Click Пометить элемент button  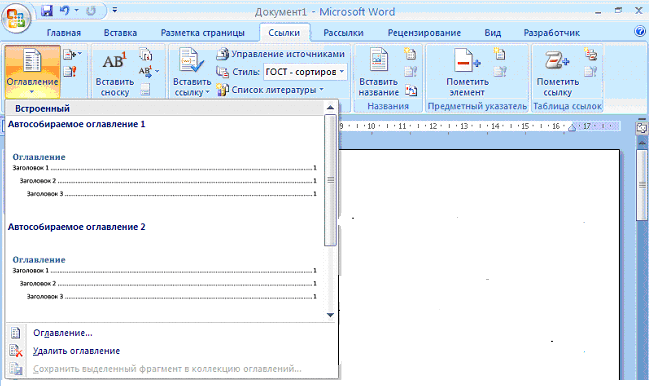point(467,72)
